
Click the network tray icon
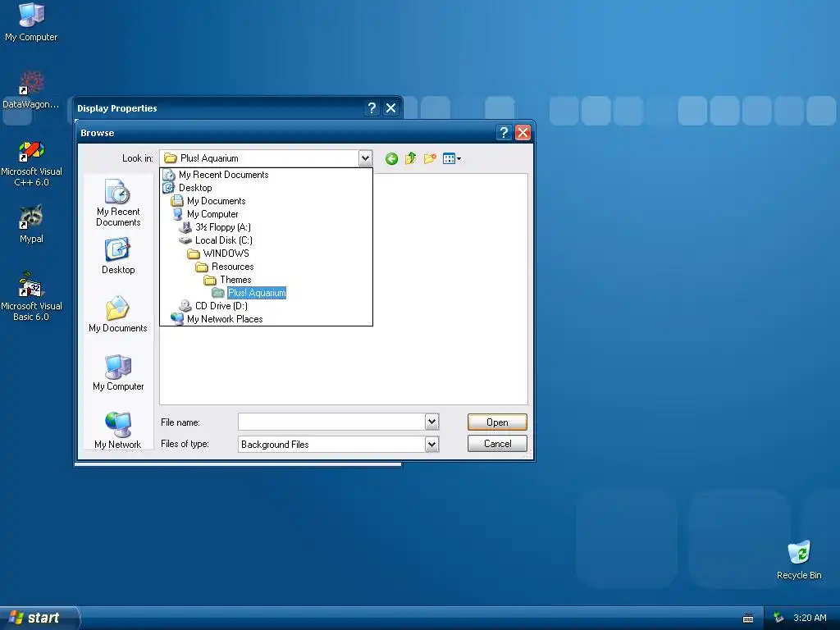[x=778, y=618]
